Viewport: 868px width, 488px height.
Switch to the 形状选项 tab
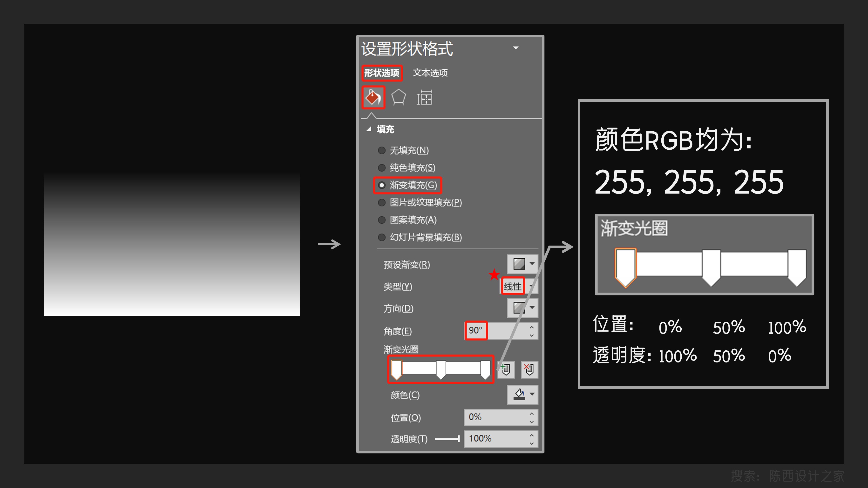381,73
